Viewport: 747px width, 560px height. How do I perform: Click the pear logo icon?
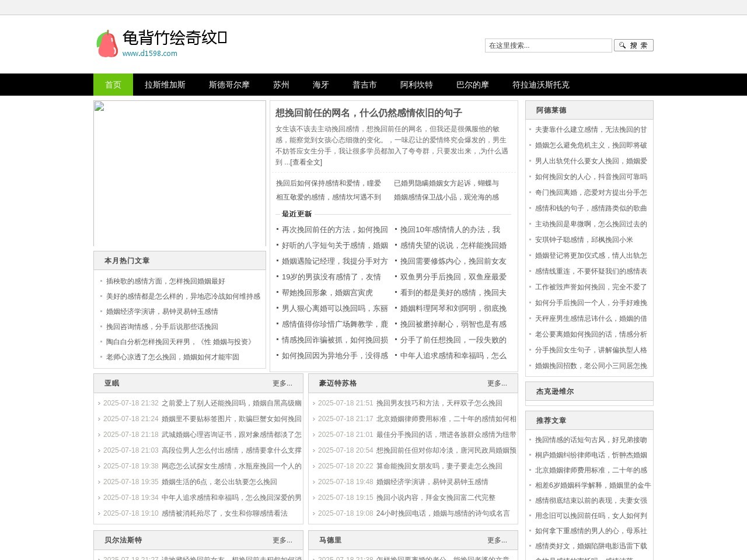coord(108,44)
